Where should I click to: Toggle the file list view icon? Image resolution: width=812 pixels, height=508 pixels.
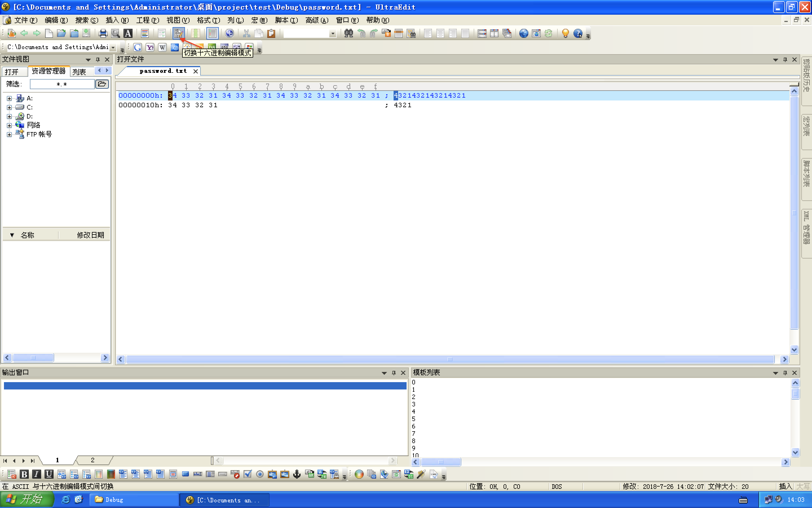pyautogui.click(x=212, y=33)
